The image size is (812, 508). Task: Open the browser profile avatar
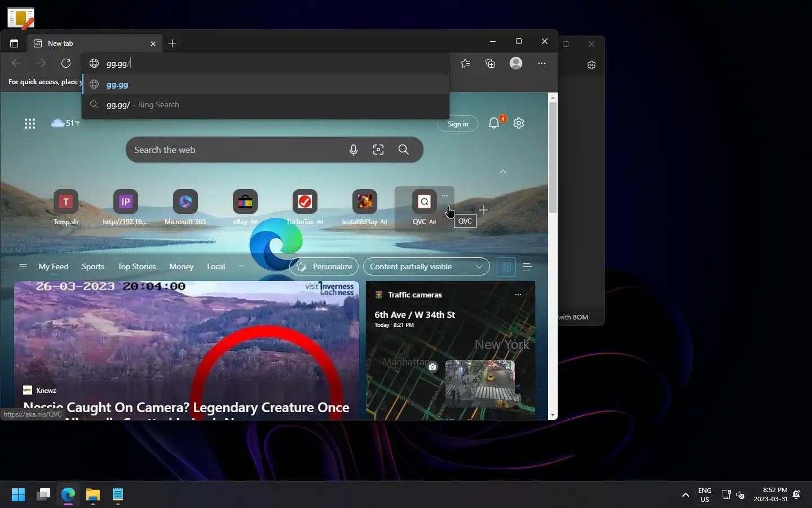point(516,63)
